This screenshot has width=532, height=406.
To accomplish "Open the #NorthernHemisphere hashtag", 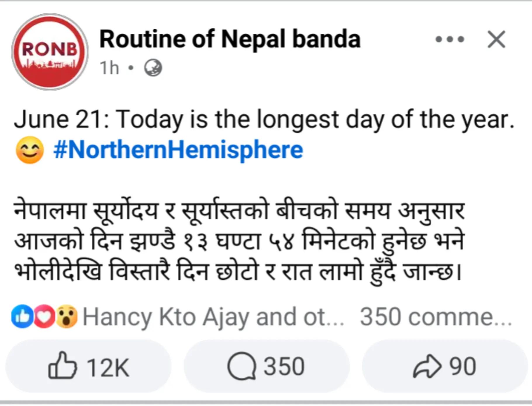I will click(x=178, y=150).
